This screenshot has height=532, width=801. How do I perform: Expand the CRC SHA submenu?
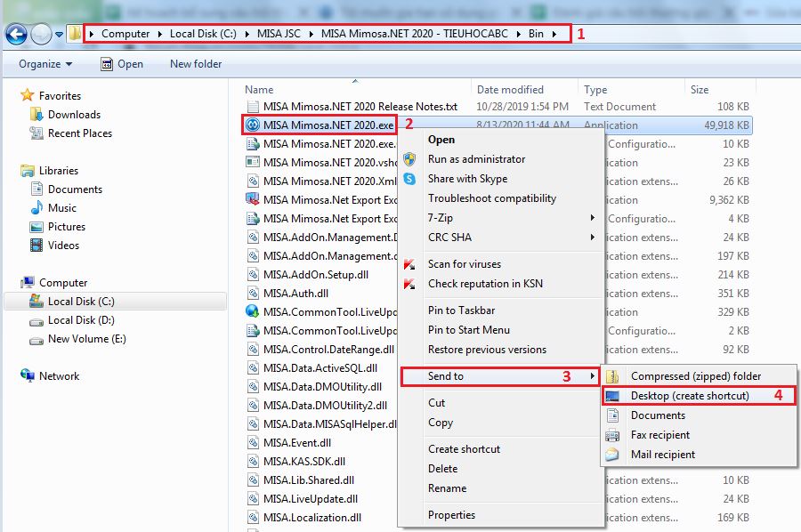tap(592, 237)
